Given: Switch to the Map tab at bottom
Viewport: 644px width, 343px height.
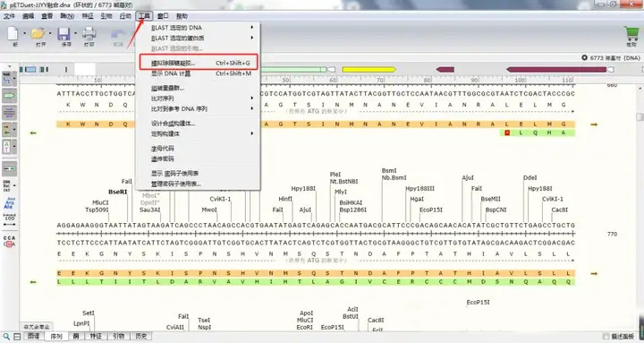Looking at the screenshot, I should [33, 337].
